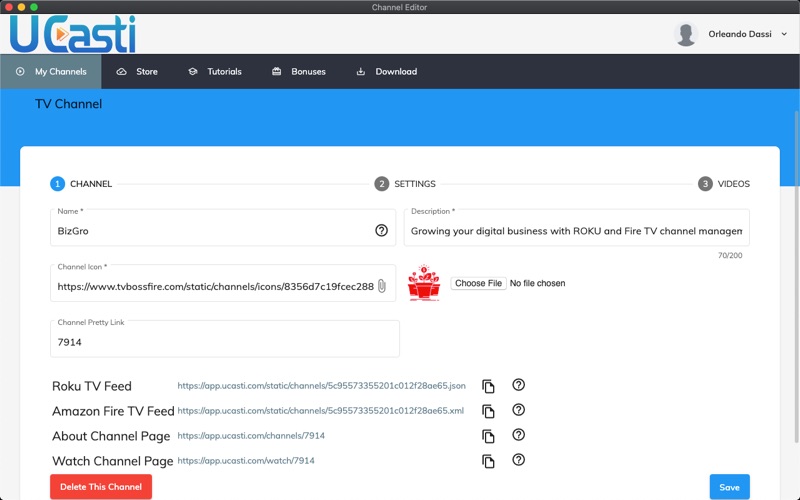This screenshot has width=800, height=500.
Task: Click the UCasti logo
Action: click(72, 34)
